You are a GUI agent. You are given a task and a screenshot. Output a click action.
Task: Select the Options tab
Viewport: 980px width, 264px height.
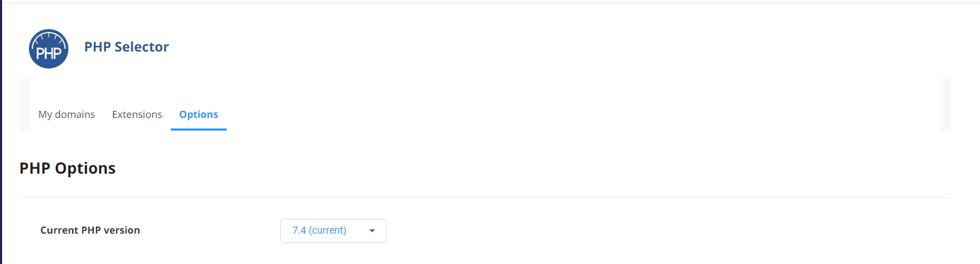tap(198, 114)
